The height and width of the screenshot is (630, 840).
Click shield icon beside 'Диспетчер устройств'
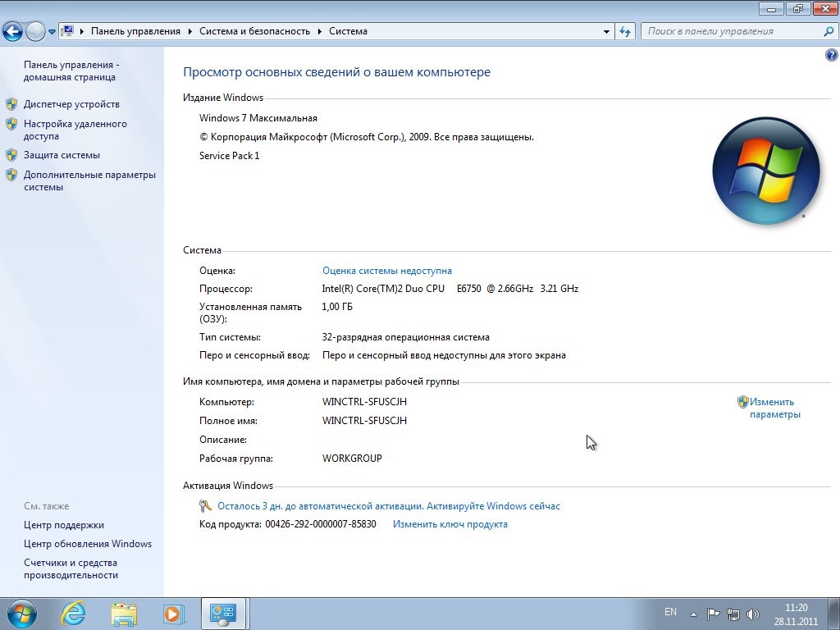tap(11, 104)
